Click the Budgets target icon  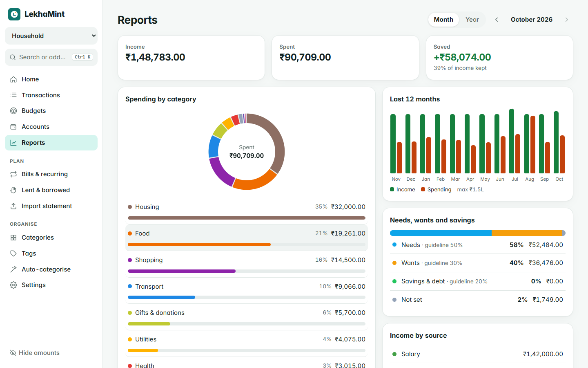tap(13, 111)
